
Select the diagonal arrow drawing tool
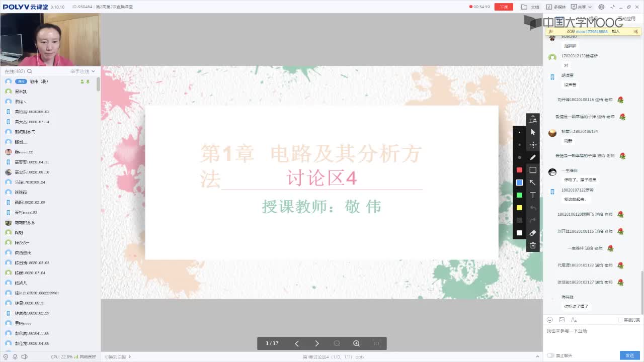point(533,183)
